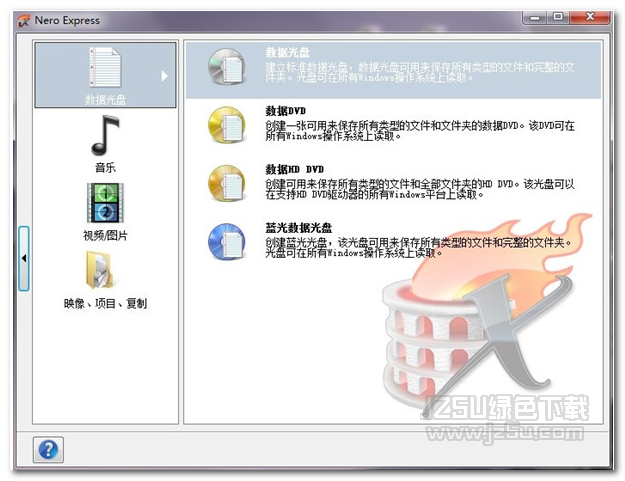
Task: Choose the 视频/图片 film strip icon
Action: pos(105,202)
